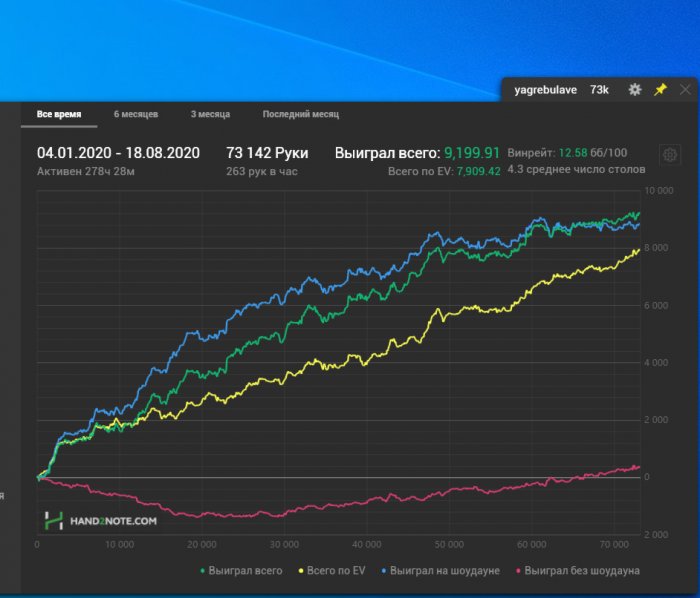Open the 'Последний месяц' tab

tap(301, 114)
